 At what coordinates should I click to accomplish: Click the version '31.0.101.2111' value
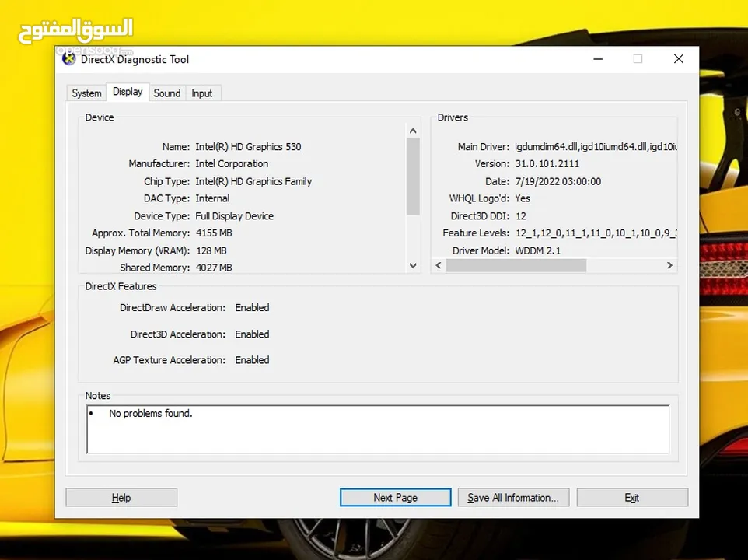coord(547,163)
